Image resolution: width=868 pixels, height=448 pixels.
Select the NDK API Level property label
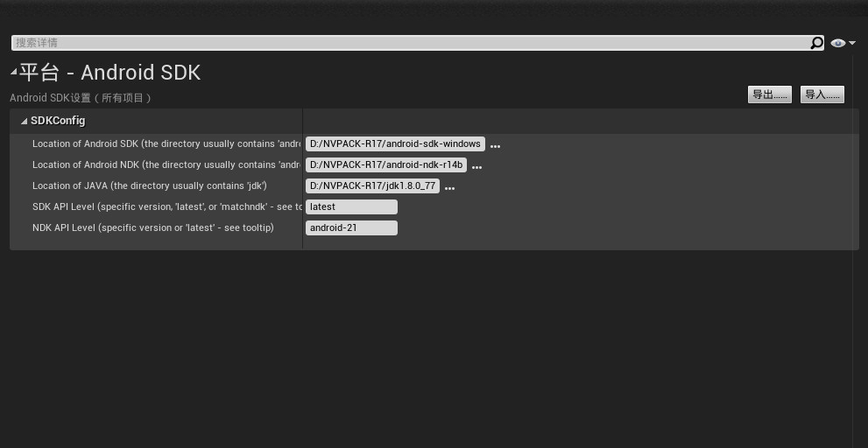152,227
